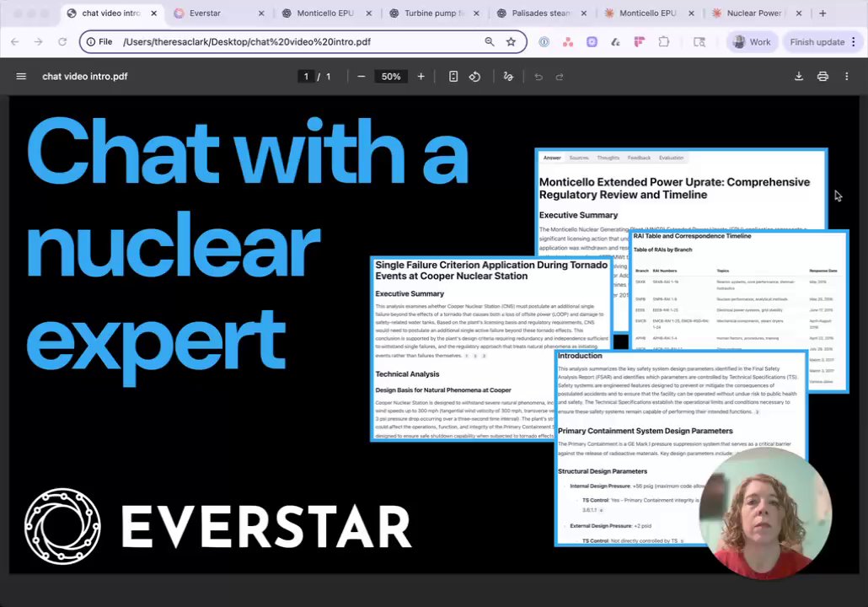868x607 pixels.
Task: Open the Extensions puzzle icon
Action: point(664,41)
